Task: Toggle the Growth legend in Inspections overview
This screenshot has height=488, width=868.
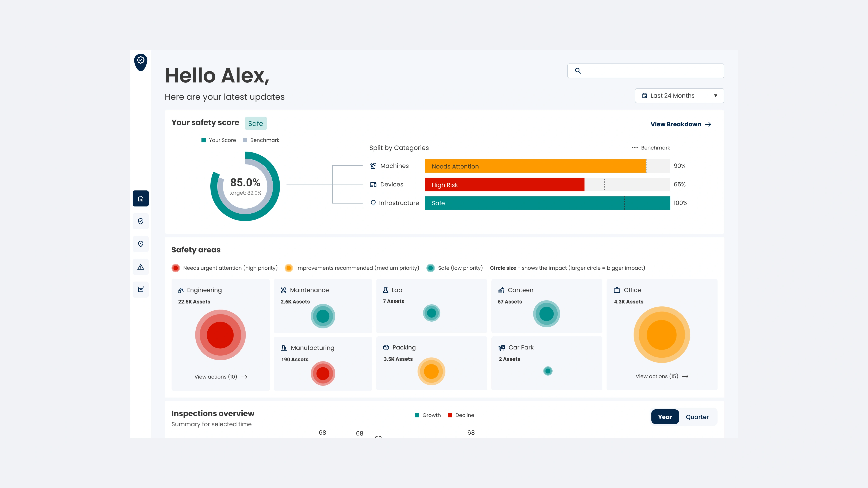Action: pos(428,415)
